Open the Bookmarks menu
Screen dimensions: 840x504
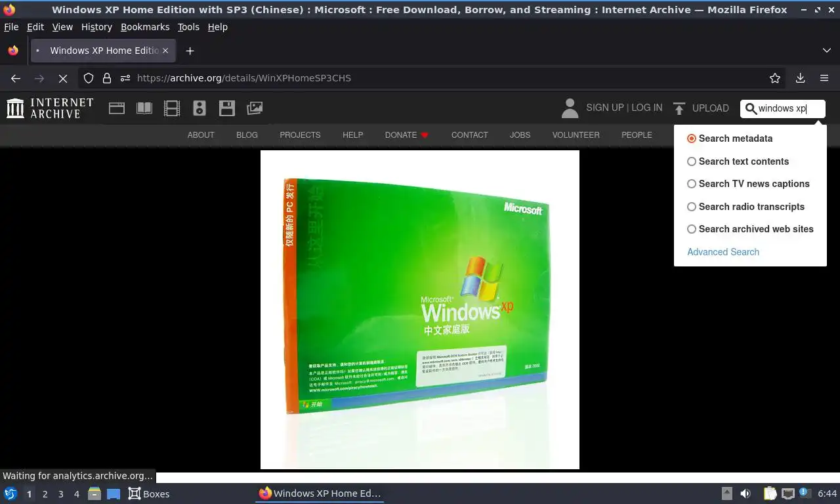coord(145,27)
